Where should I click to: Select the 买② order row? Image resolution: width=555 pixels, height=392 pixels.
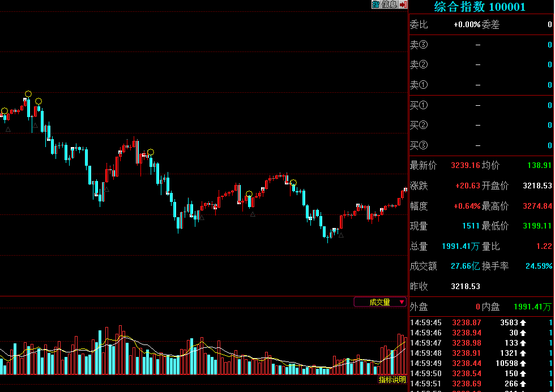point(481,125)
